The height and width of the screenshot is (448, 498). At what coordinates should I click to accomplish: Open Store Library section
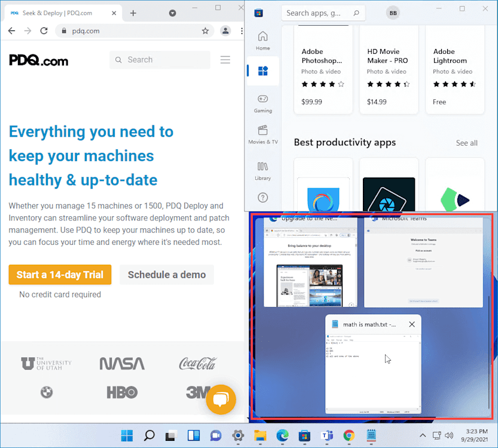pyautogui.click(x=262, y=171)
